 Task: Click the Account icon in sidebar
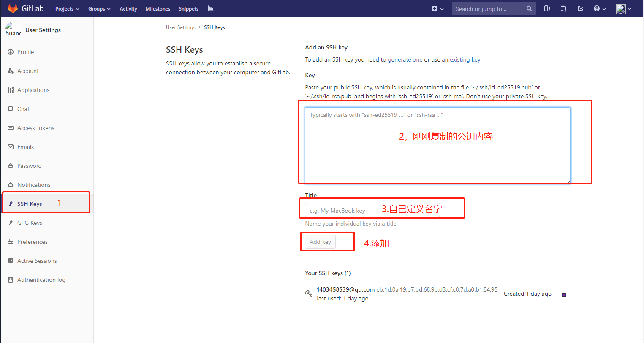(x=11, y=71)
